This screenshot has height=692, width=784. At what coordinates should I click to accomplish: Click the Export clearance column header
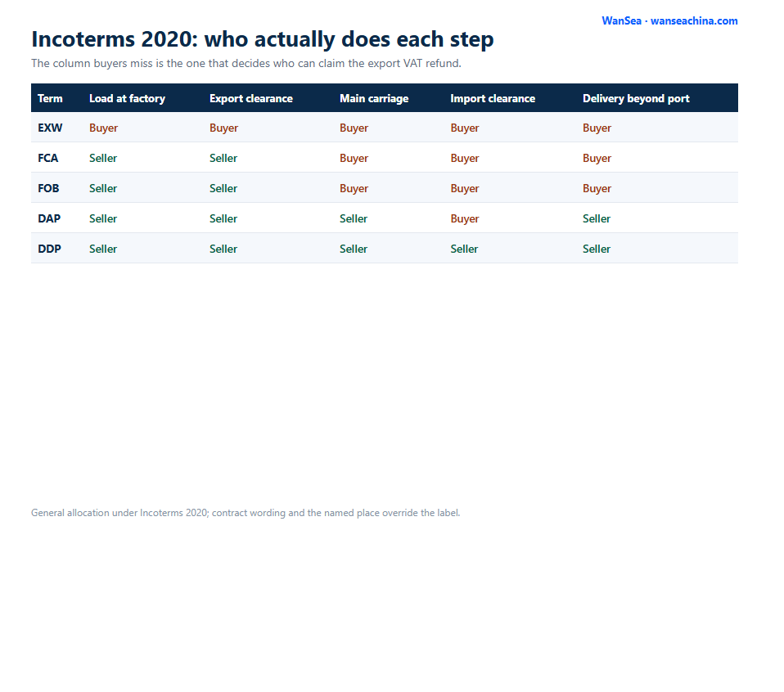tap(251, 98)
